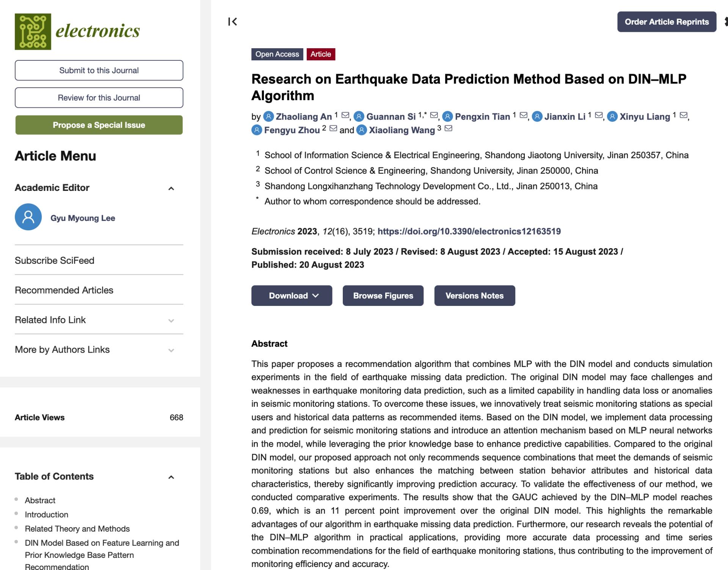Expand the Related Info Link section
Image resolution: width=728 pixels, height=570 pixels.
click(171, 321)
